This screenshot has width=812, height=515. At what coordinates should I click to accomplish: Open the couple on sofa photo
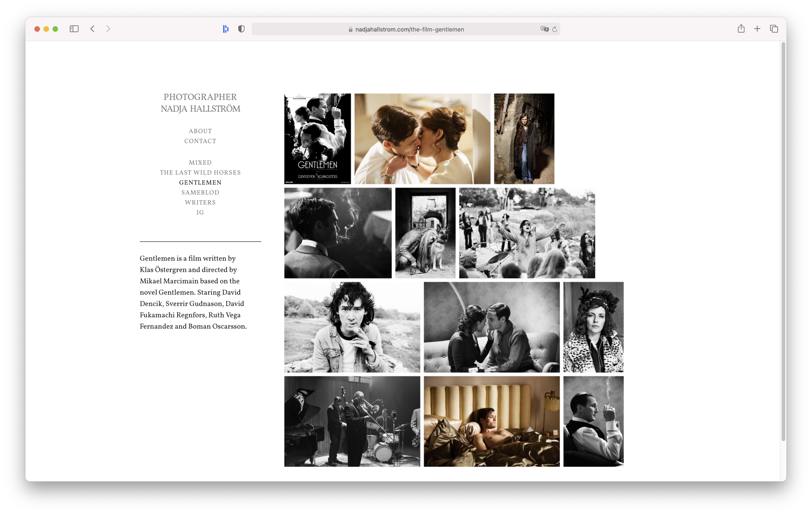pyautogui.click(x=492, y=327)
